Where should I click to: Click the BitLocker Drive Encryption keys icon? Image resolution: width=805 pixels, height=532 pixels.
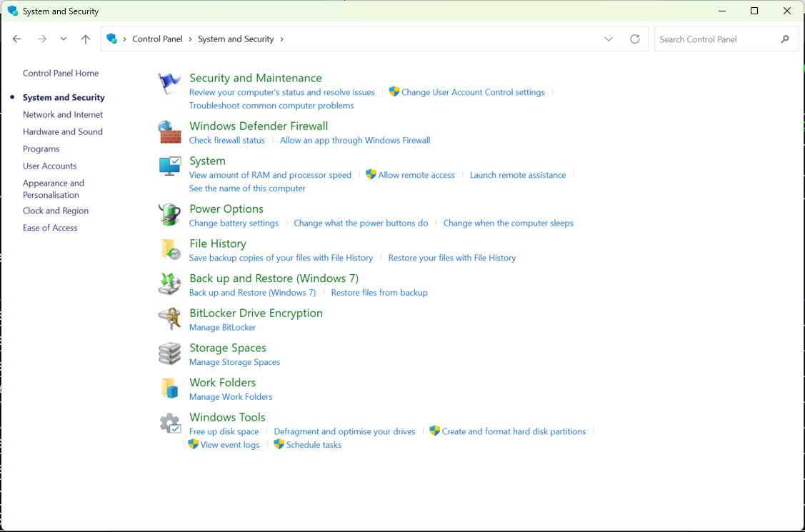pos(169,318)
